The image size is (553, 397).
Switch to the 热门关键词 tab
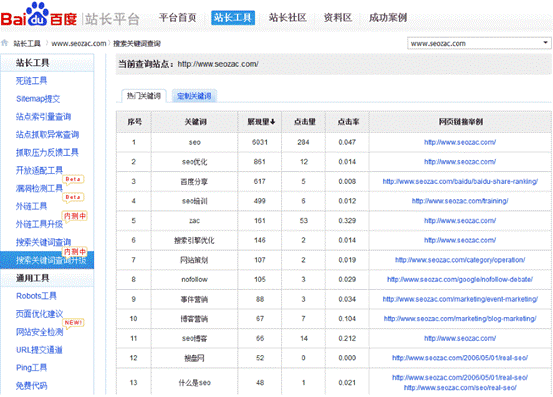pyautogui.click(x=144, y=96)
